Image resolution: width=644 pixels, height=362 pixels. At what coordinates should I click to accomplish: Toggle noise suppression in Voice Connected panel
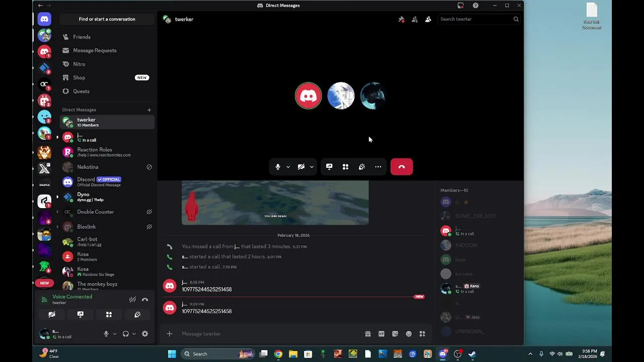(x=132, y=299)
